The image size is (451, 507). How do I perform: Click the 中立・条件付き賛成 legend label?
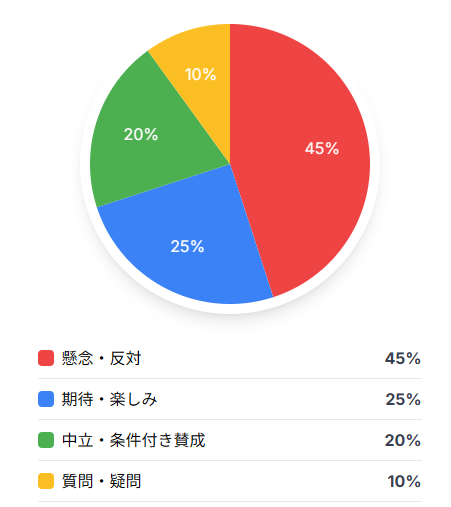pos(133,440)
